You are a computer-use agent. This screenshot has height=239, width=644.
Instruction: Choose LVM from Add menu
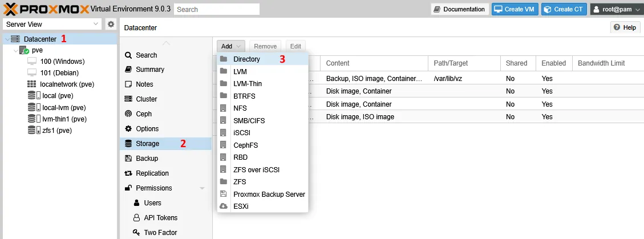[262, 71]
